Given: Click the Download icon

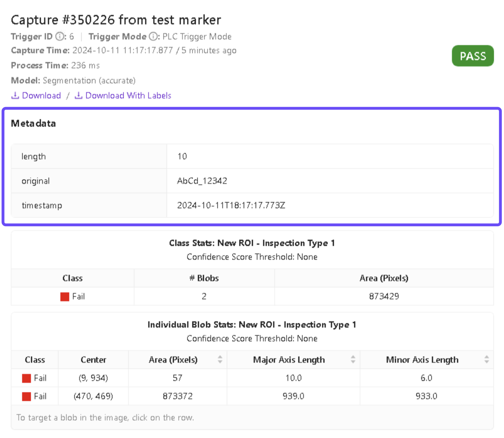Looking at the screenshot, I should click(15, 95).
